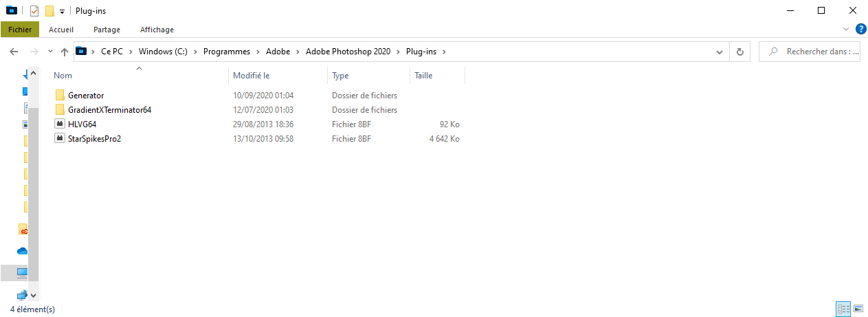868x317 pixels.
Task: Click the New folder icon in title bar
Action: 49,11
